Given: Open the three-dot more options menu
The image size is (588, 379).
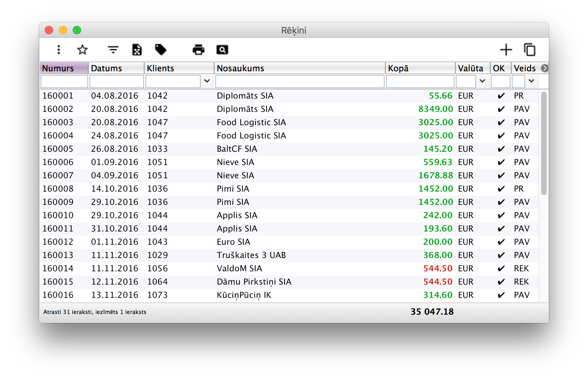Looking at the screenshot, I should click(59, 50).
